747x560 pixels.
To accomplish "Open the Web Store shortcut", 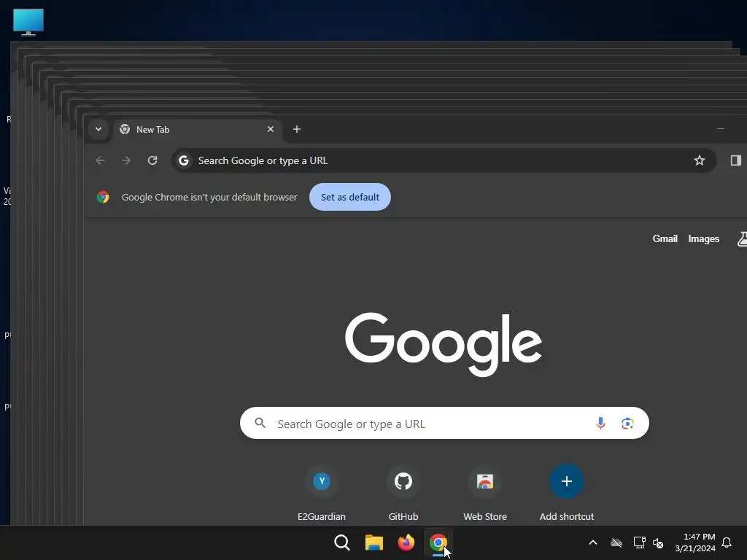I will coord(485,494).
